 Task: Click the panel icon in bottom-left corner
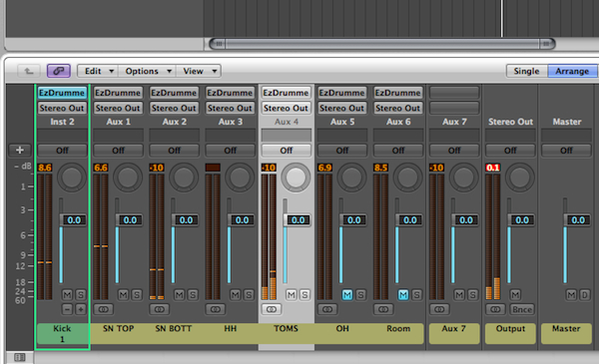pyautogui.click(x=20, y=357)
